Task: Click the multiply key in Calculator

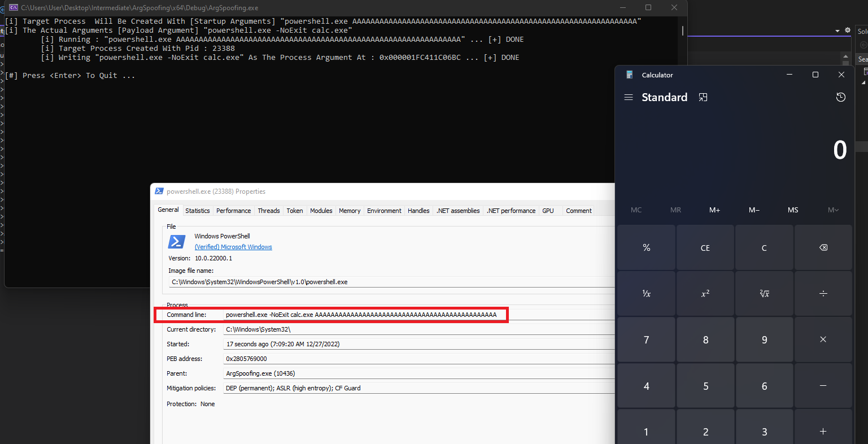Action: (823, 339)
